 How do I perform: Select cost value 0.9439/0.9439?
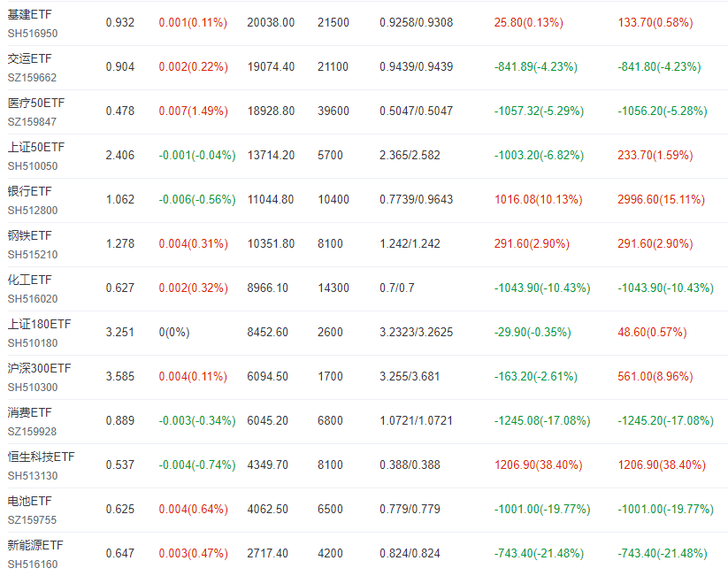click(x=416, y=67)
